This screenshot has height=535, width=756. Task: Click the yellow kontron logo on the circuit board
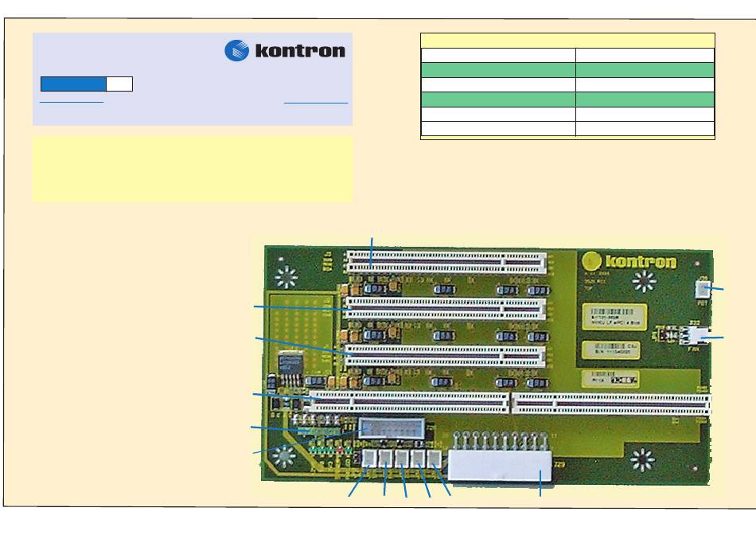(x=629, y=261)
